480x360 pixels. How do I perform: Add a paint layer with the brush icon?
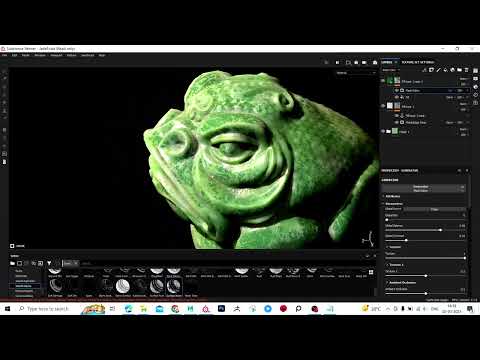coord(438,70)
